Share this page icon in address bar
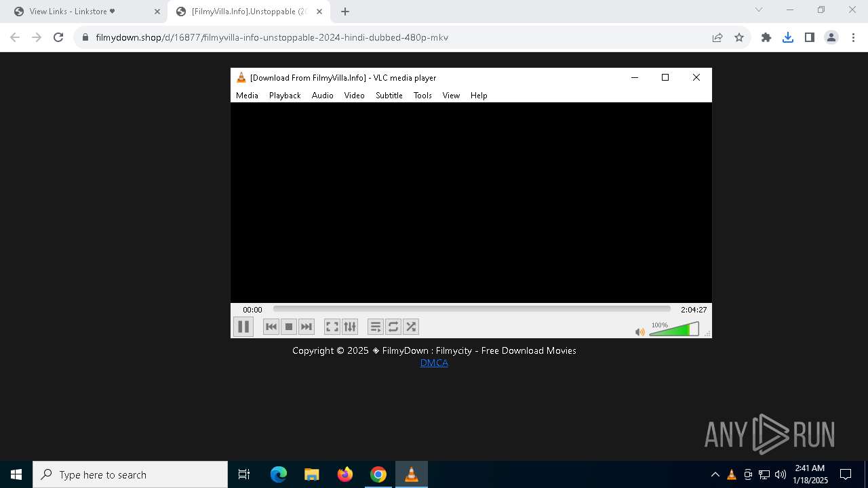This screenshot has height=488, width=868. pos(717,37)
